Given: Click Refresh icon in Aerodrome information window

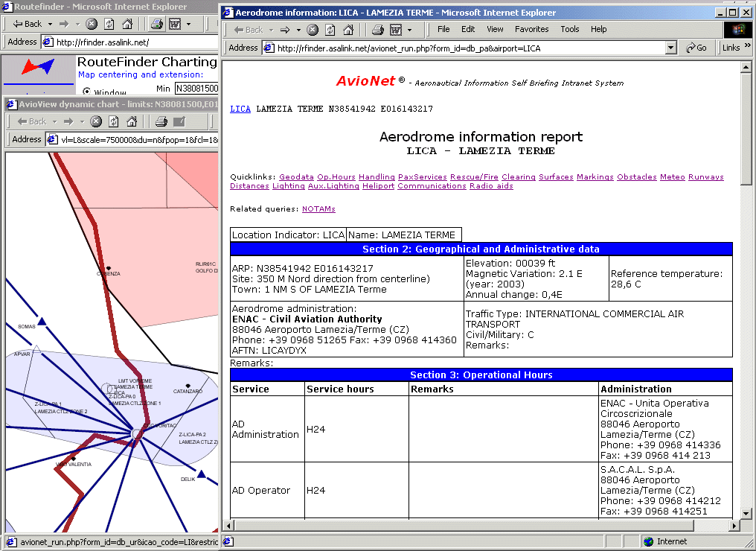Looking at the screenshot, I should [x=330, y=30].
